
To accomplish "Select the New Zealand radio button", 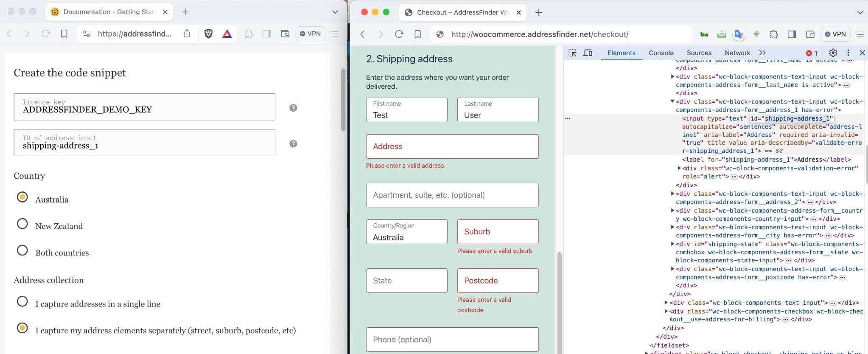I will 22,224.
